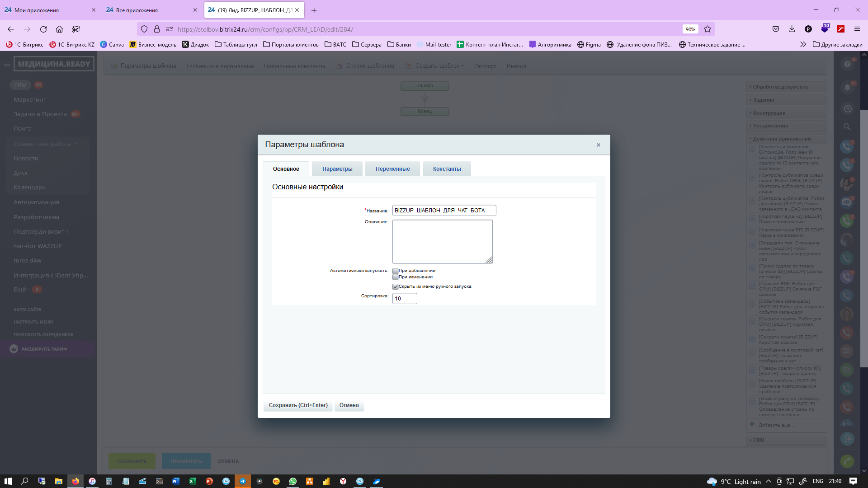Enable auto-launch 'При добавлении' checkbox

pos(396,271)
